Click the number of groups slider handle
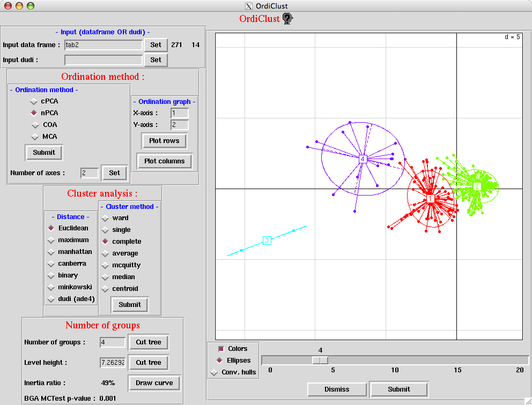 (x=320, y=361)
